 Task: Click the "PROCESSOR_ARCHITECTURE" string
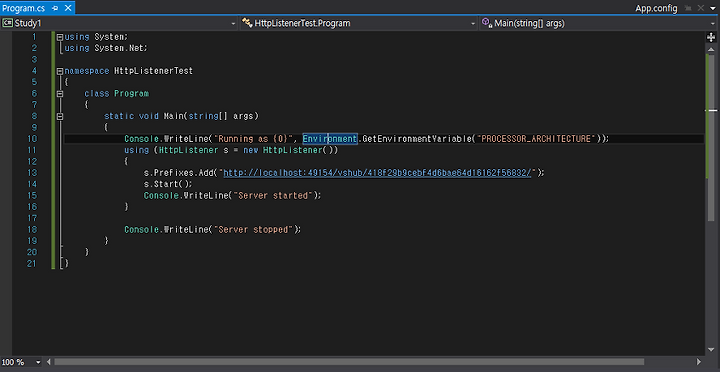point(536,139)
